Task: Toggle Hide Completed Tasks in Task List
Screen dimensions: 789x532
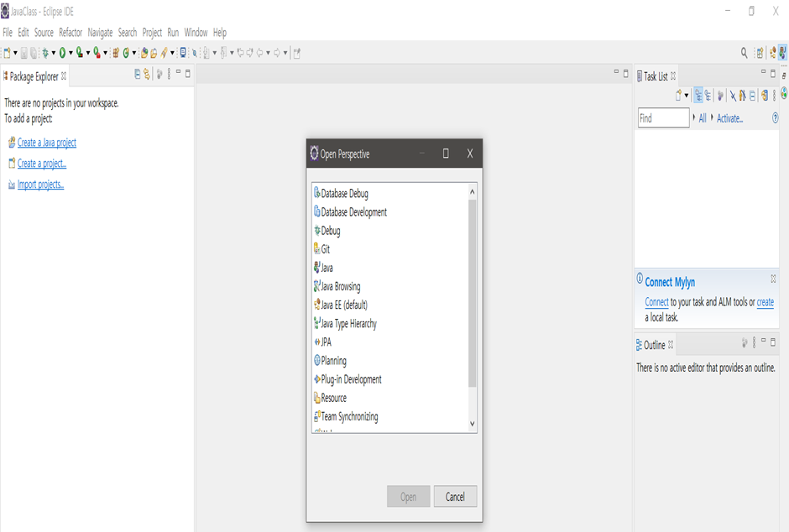Action: tap(733, 96)
